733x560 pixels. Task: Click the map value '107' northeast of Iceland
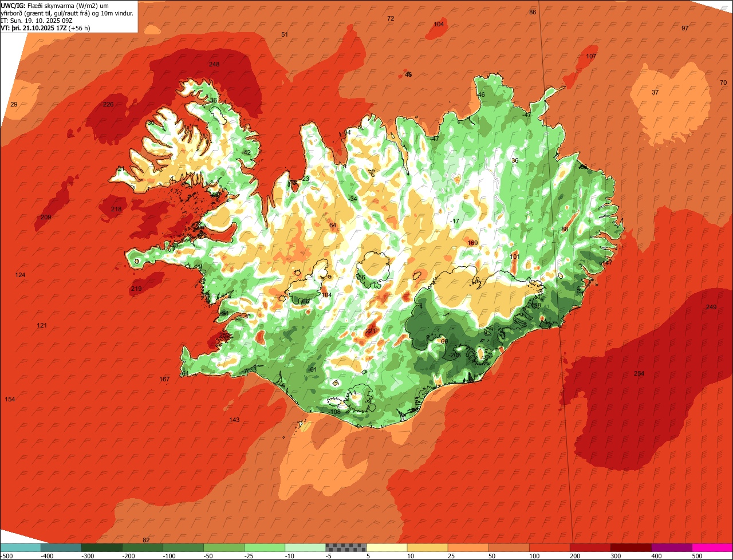pos(591,56)
